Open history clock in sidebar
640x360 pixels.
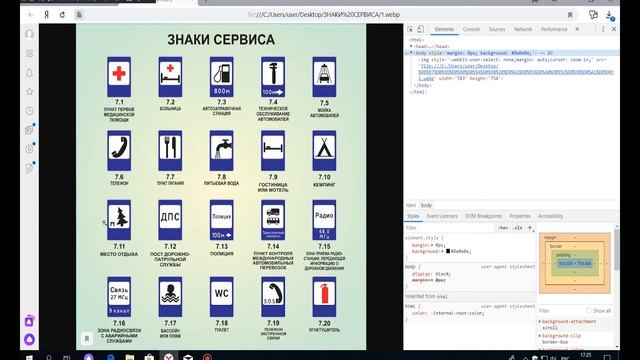[x=29, y=111]
